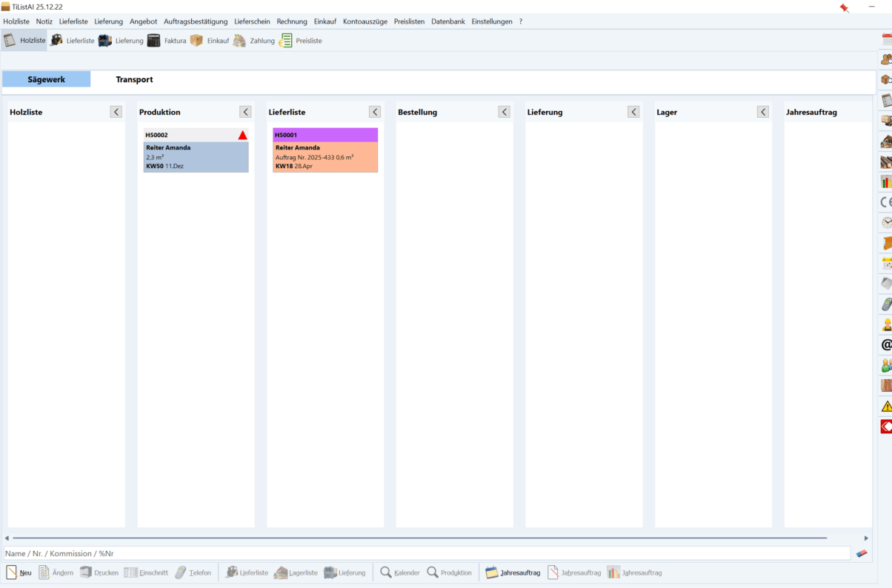
Task: Collapse the Holzliste column
Action: click(x=116, y=112)
